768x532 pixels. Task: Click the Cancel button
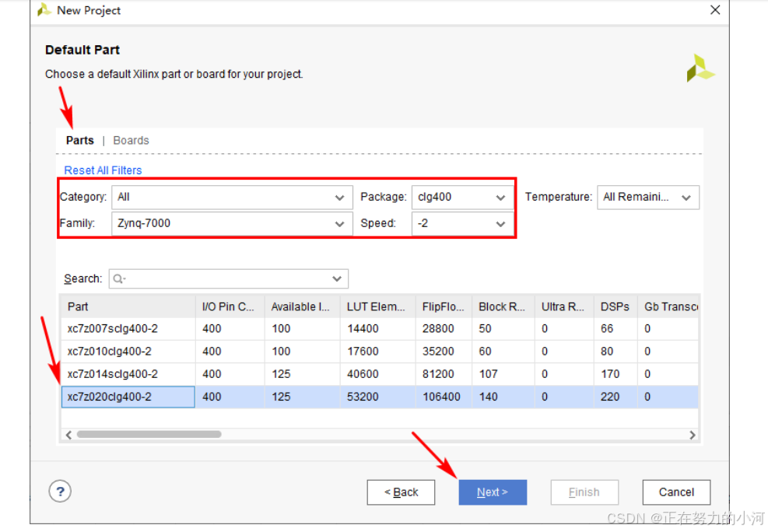[676, 492]
